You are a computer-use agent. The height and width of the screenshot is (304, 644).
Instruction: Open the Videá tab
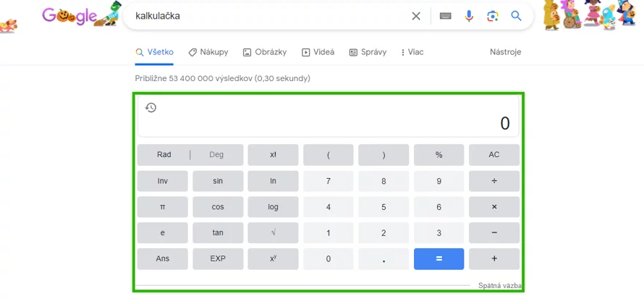click(x=318, y=52)
